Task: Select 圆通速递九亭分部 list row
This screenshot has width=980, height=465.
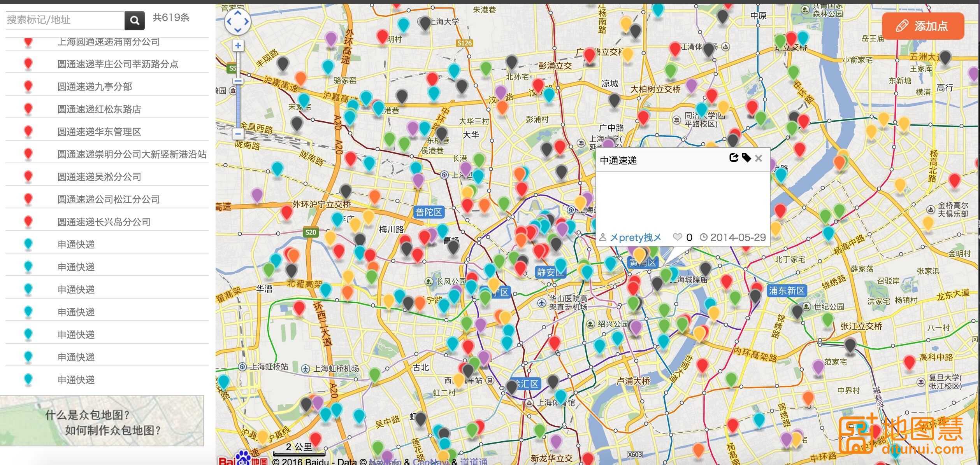Action: click(107, 87)
